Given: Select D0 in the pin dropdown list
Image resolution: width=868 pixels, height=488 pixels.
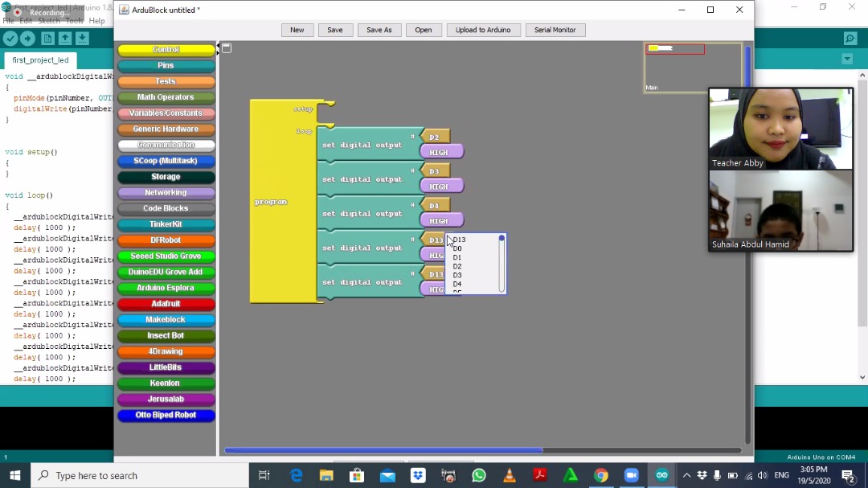Looking at the screenshot, I should point(457,248).
